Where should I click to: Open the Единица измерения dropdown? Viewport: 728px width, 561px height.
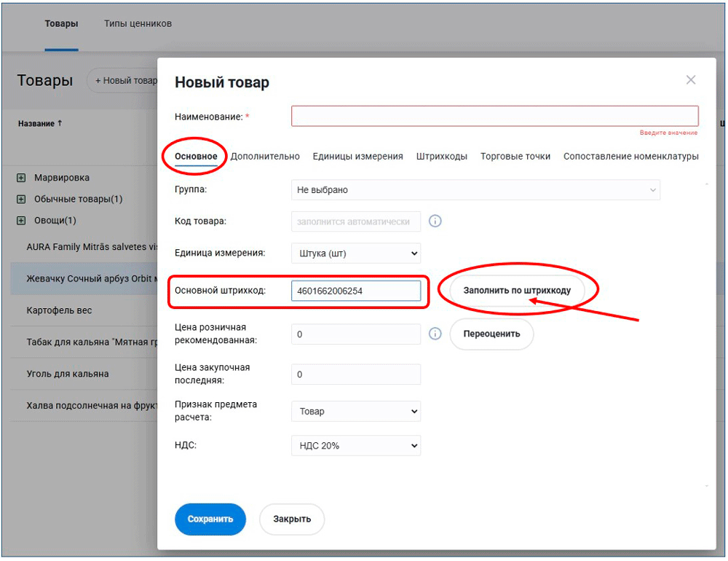pyautogui.click(x=355, y=254)
